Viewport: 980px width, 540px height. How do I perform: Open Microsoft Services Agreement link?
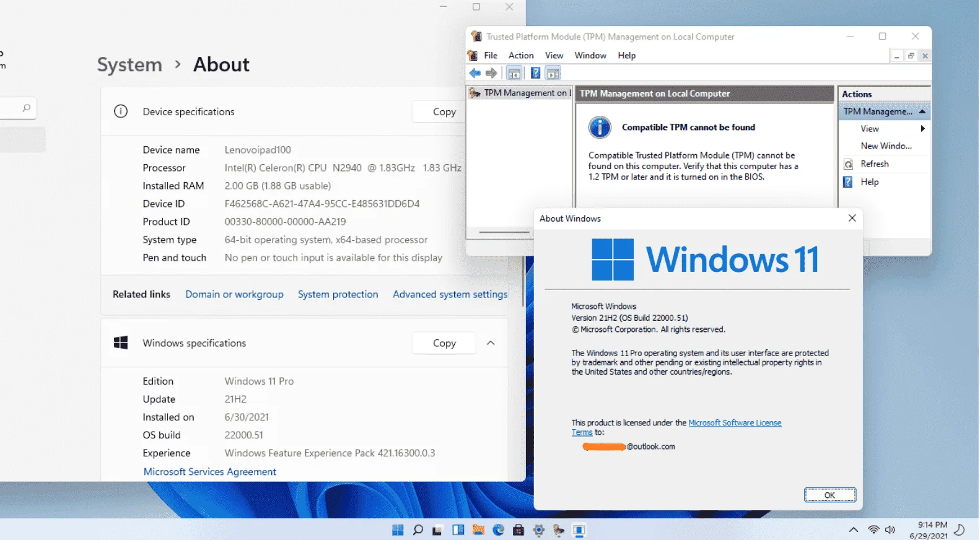(x=210, y=471)
